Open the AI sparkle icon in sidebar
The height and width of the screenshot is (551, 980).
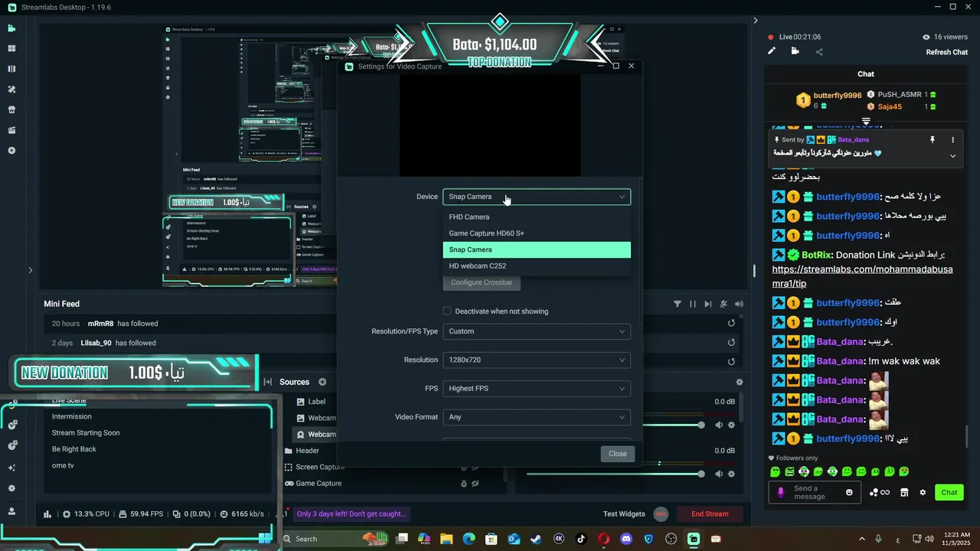(x=11, y=468)
